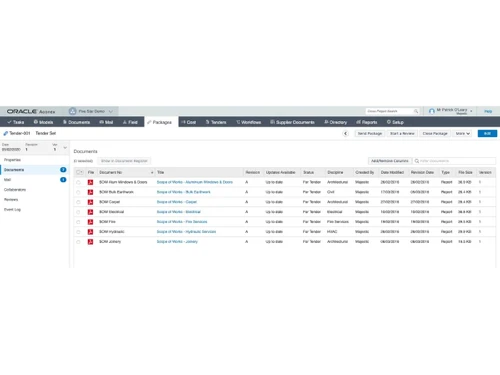500x375 pixels.
Task: Sort by Document No column arrow
Action: 152,173
